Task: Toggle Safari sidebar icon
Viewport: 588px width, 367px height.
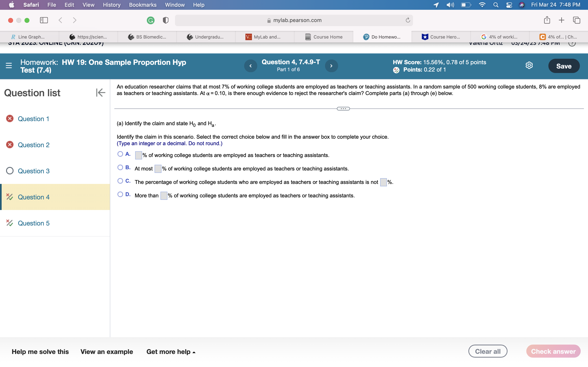Action: click(44, 20)
